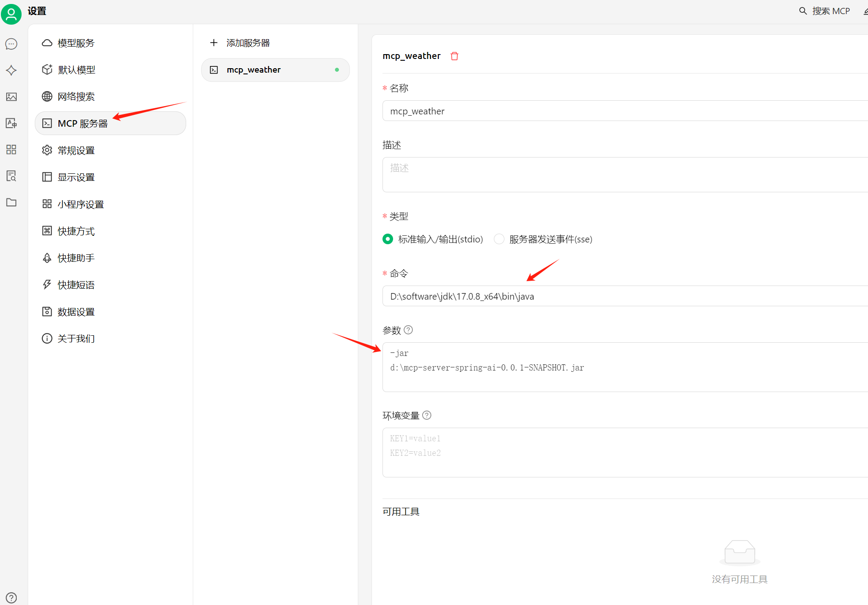
Task: Click the green user avatar icon
Action: pos(11,14)
